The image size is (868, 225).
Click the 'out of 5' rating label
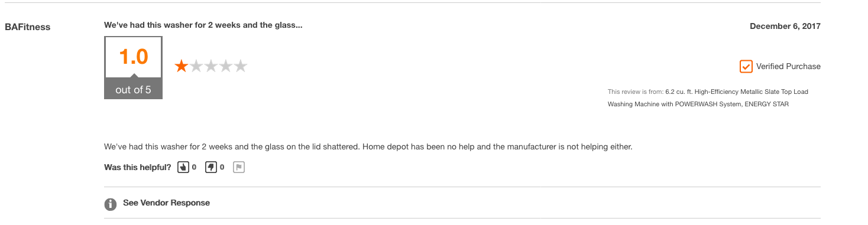tap(133, 90)
